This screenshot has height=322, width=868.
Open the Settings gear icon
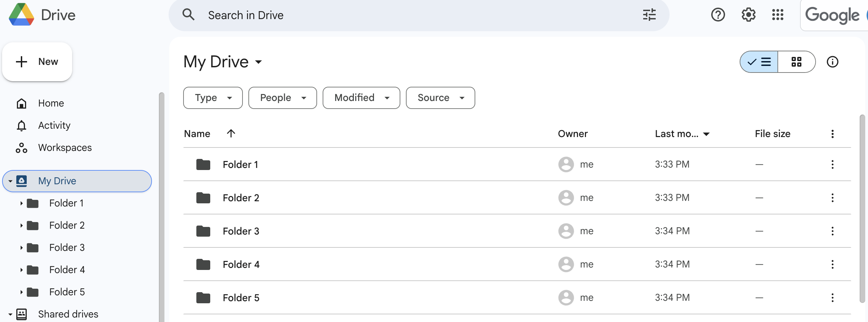[748, 15]
